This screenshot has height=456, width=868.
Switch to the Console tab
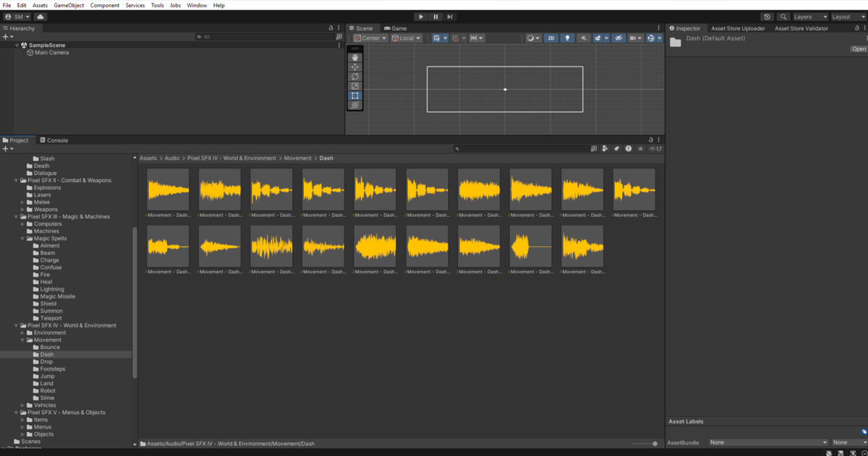(53, 140)
